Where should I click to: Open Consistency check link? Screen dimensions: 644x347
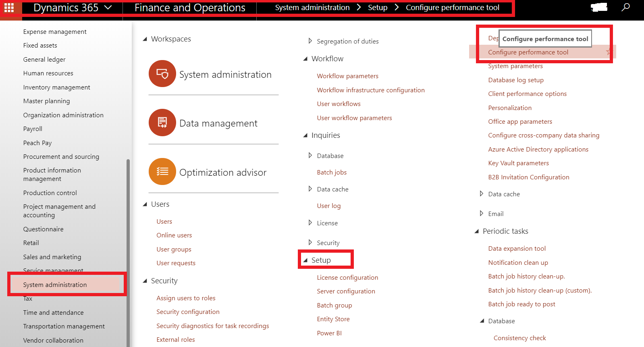[x=520, y=338]
